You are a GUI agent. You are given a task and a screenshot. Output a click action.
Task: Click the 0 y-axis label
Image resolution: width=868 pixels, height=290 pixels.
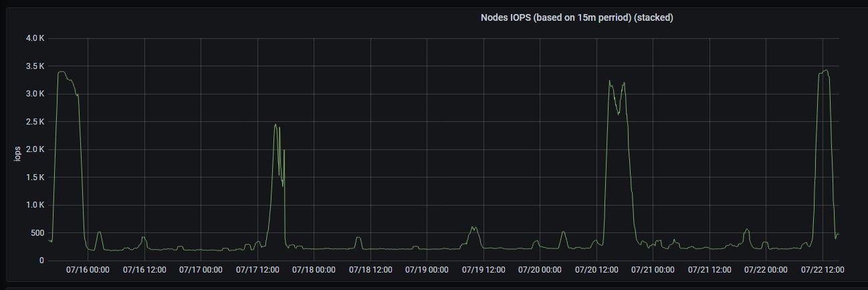41,261
